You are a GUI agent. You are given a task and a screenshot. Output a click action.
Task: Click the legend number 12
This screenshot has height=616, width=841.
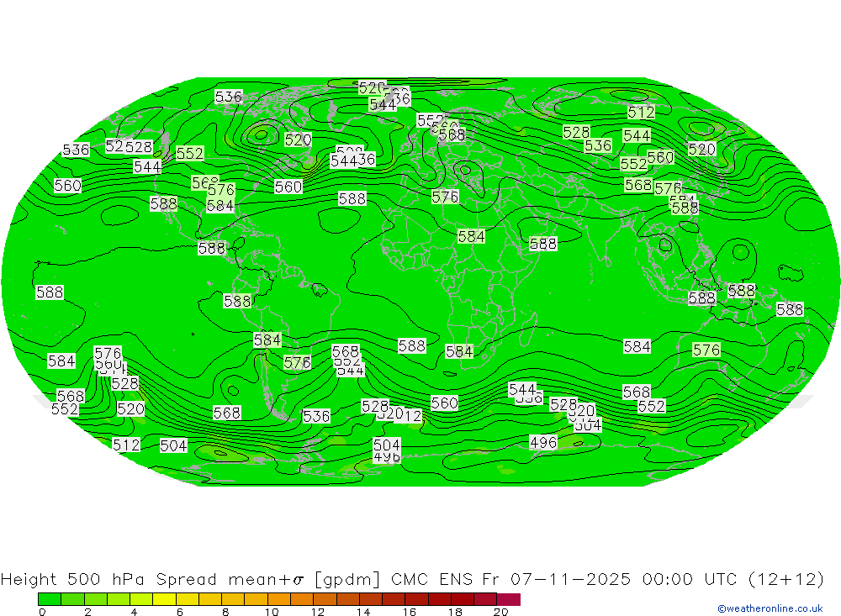tap(318, 612)
